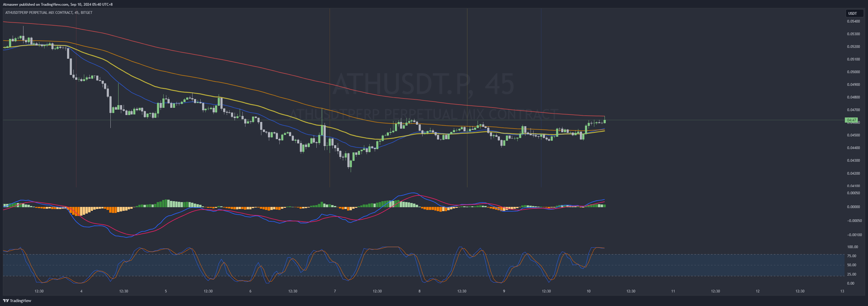Click the 0.05000 price axis label
The image size is (868, 306).
pos(853,72)
